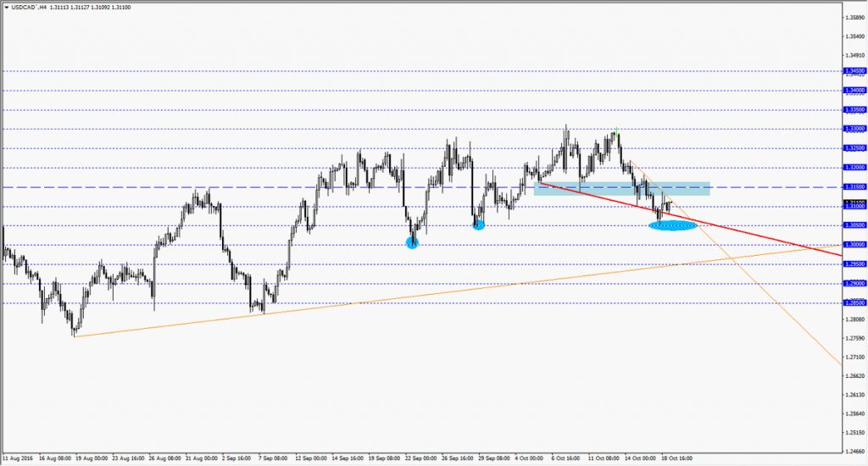This screenshot has width=868, height=466.
Task: Click the 29 Sep 08:00 time axis label
Action: pos(494,459)
